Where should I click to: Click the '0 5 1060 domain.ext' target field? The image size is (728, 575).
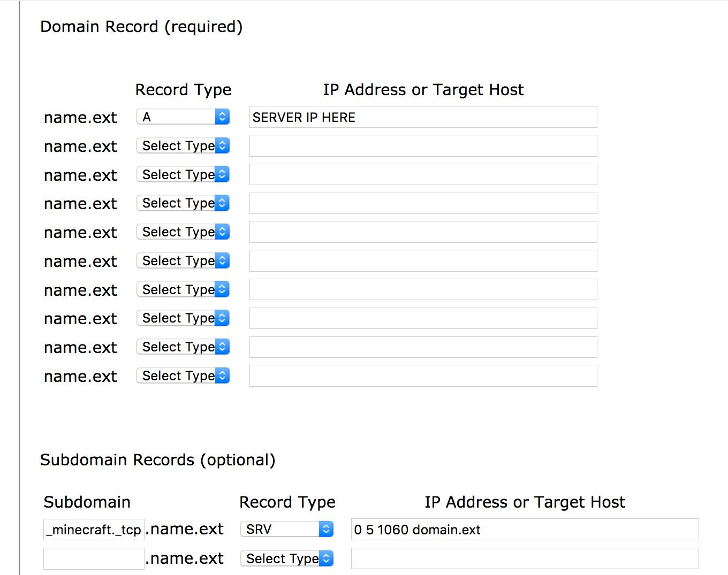[x=525, y=530]
